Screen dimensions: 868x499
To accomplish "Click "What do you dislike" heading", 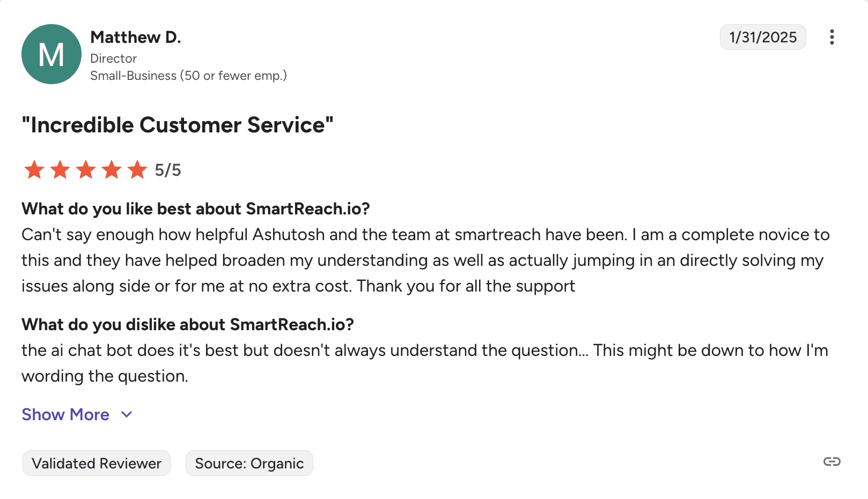I will click(x=188, y=324).
